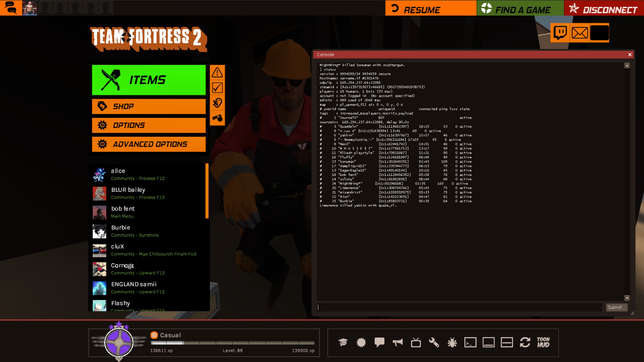Click the console command input field
Viewport: 644px width, 362px height.
click(459, 307)
